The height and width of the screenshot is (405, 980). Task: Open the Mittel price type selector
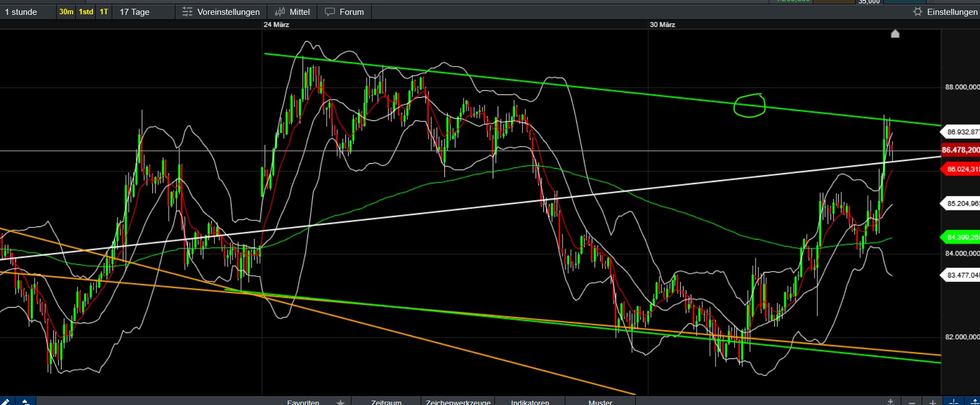pyautogui.click(x=292, y=12)
